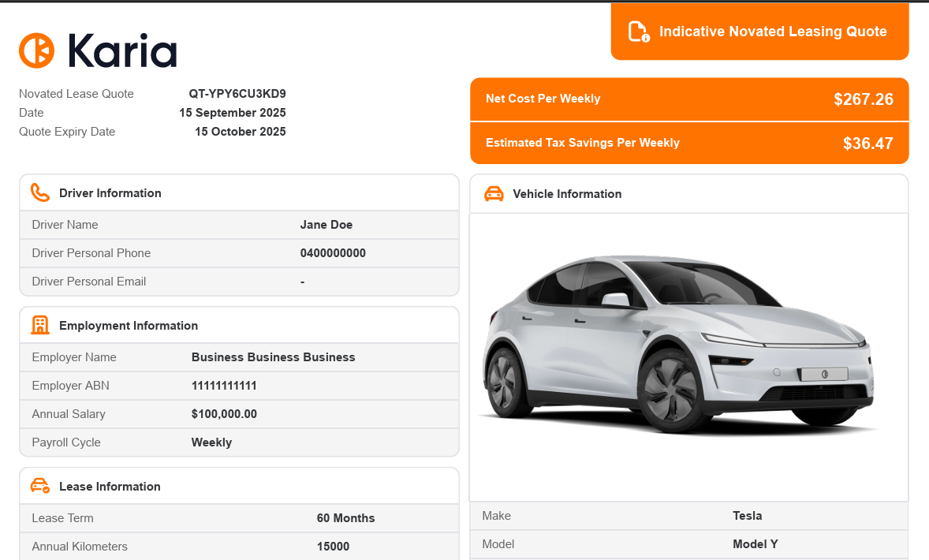Click the Quote Expiry Date 15 October 2025

[240, 132]
